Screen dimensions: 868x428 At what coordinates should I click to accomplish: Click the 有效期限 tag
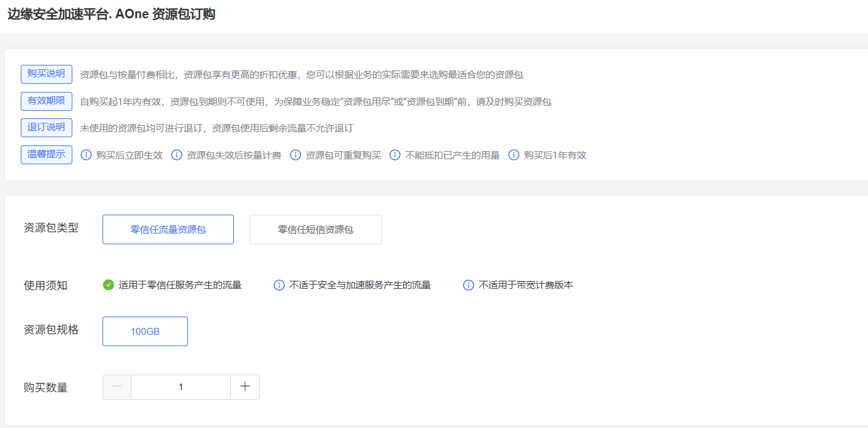(47, 101)
